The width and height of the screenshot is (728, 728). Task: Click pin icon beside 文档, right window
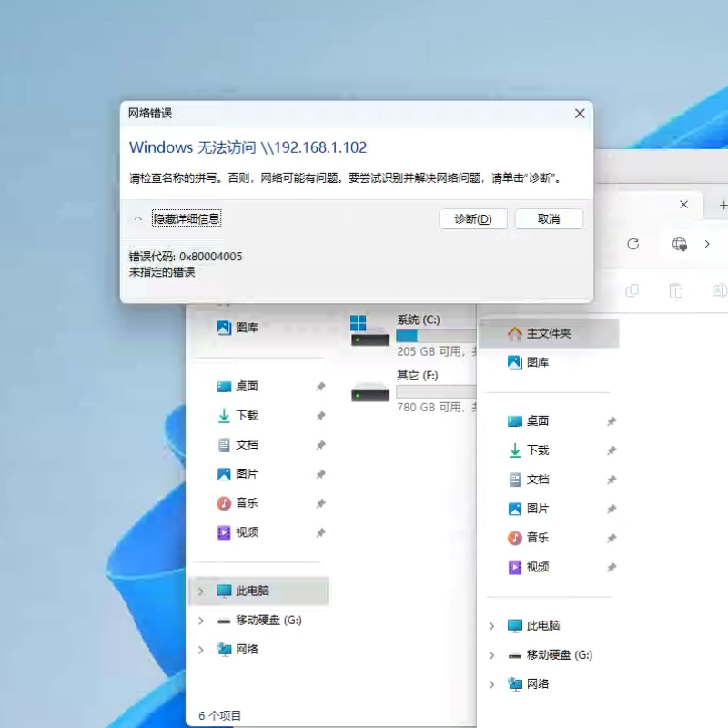tap(612, 480)
